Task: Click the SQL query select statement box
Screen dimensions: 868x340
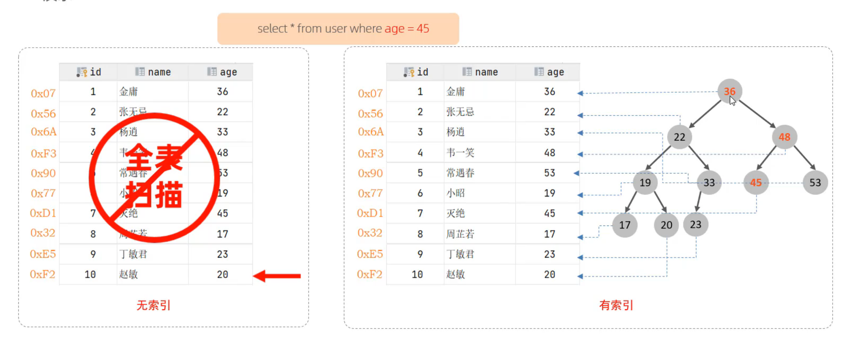Action: point(338,29)
